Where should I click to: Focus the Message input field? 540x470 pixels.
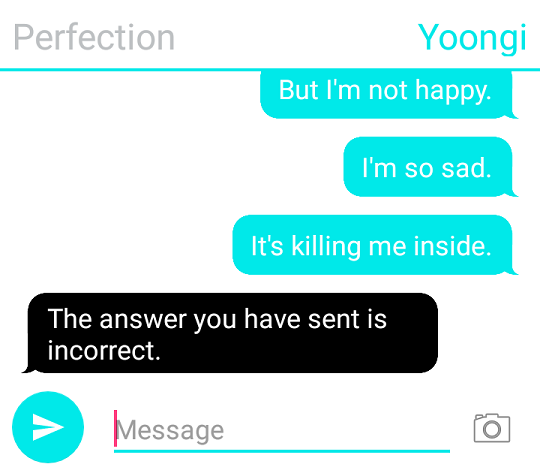pyautogui.click(x=282, y=430)
